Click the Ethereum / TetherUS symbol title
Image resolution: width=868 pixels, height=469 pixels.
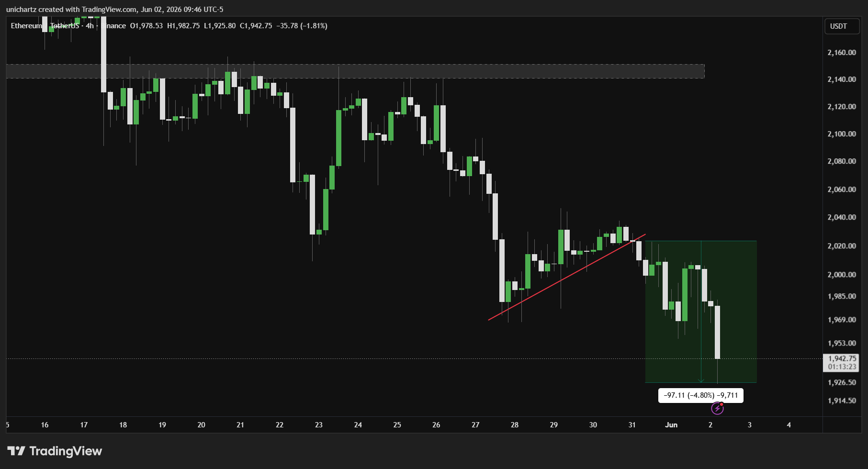45,26
